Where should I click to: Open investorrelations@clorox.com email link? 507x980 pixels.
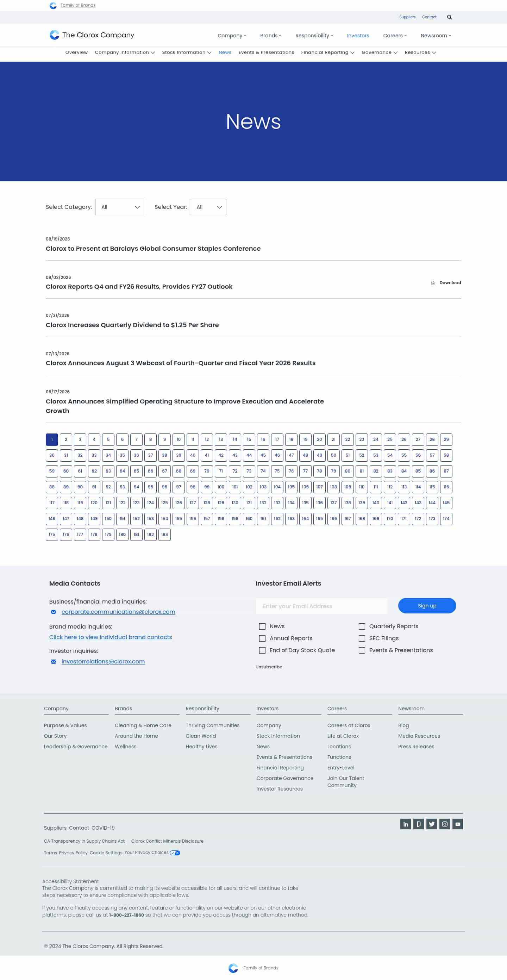[x=103, y=662]
